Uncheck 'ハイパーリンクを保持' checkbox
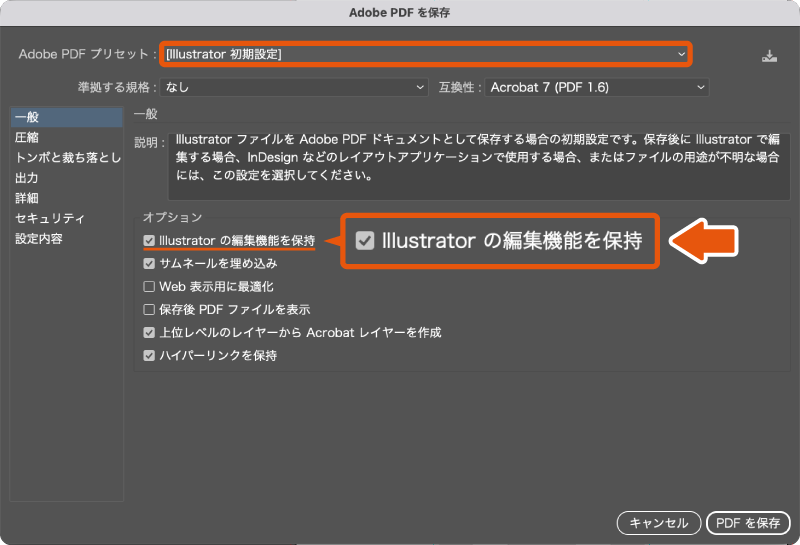The width and height of the screenshot is (800, 545). pos(149,356)
